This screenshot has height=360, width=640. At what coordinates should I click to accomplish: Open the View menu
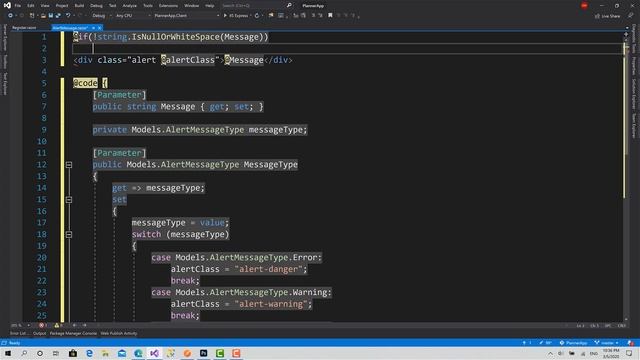[45, 6]
